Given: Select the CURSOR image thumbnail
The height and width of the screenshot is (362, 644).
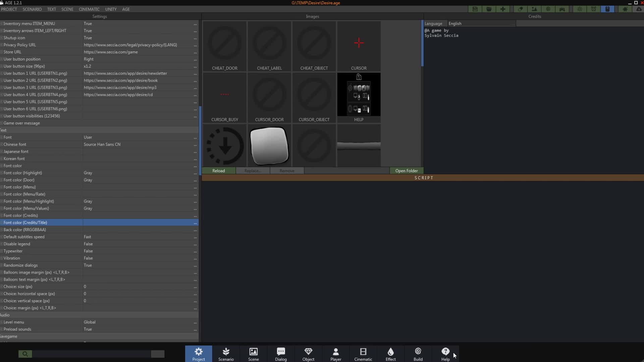Looking at the screenshot, I should click(359, 46).
